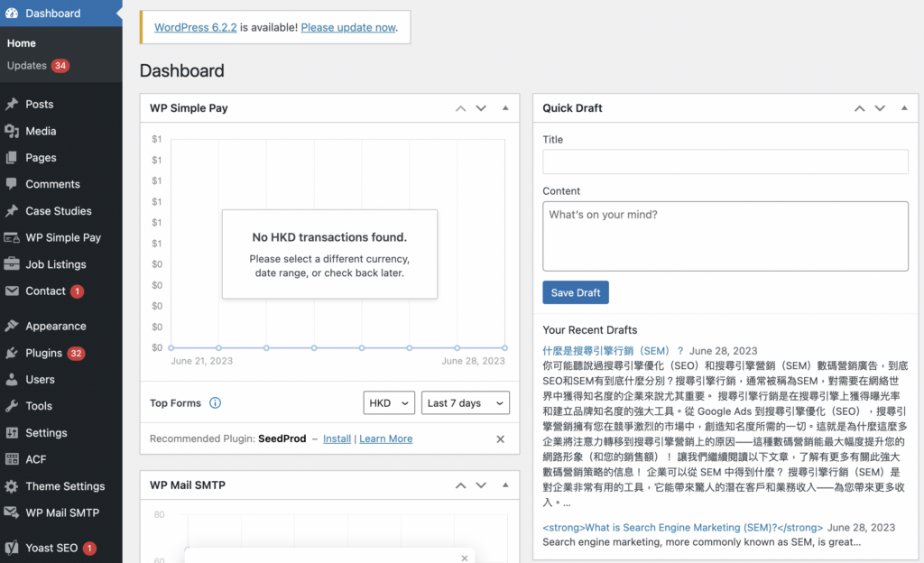Open the Settings menu
The width and height of the screenshot is (924, 563).
(46, 433)
